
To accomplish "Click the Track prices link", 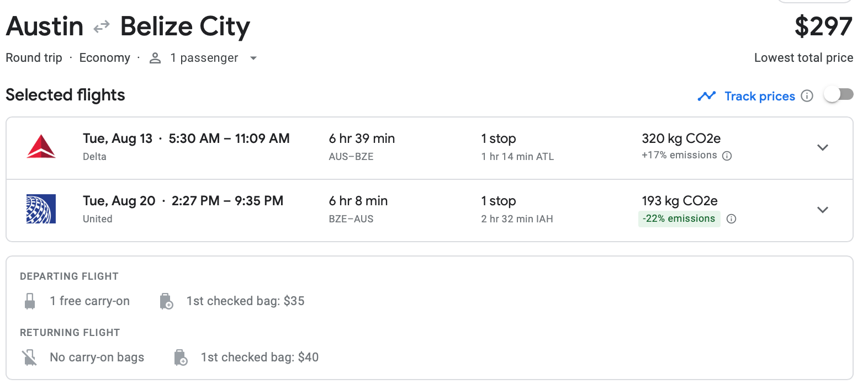I will coord(760,96).
